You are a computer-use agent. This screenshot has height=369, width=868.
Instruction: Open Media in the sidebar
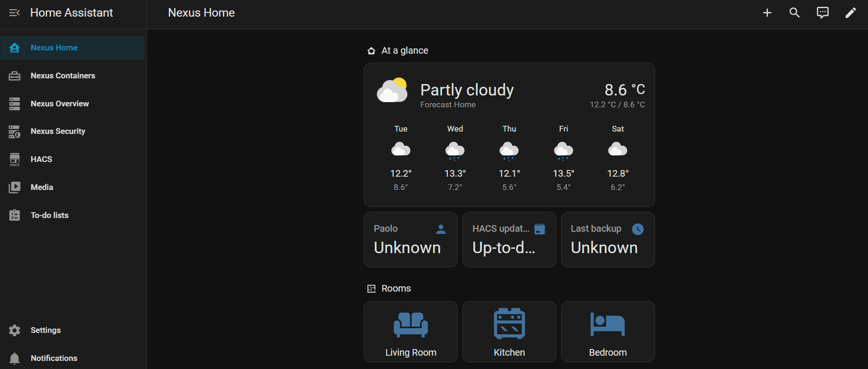pos(73,187)
